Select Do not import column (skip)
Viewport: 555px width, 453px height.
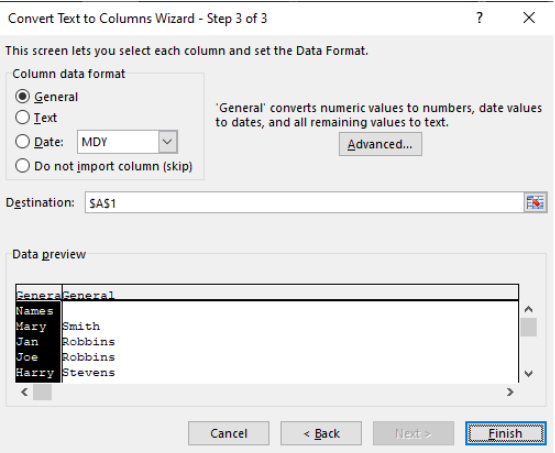click(x=22, y=166)
